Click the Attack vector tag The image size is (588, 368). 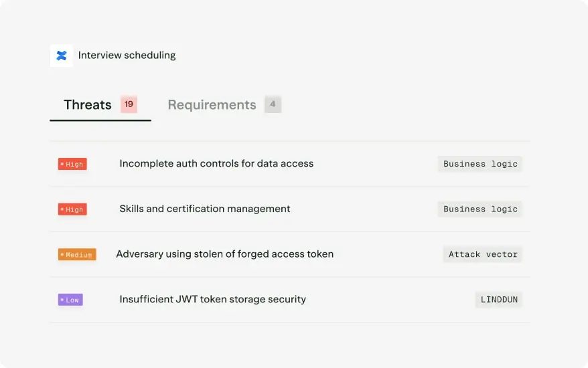483,254
